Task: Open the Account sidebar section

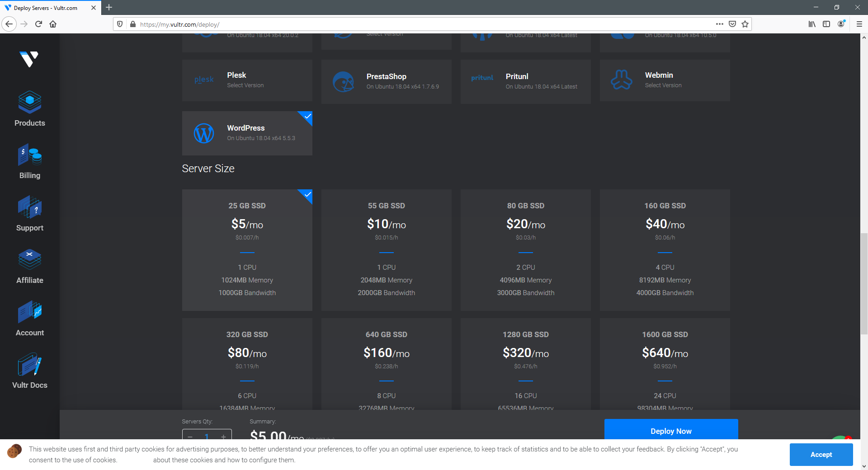Action: [29, 319]
